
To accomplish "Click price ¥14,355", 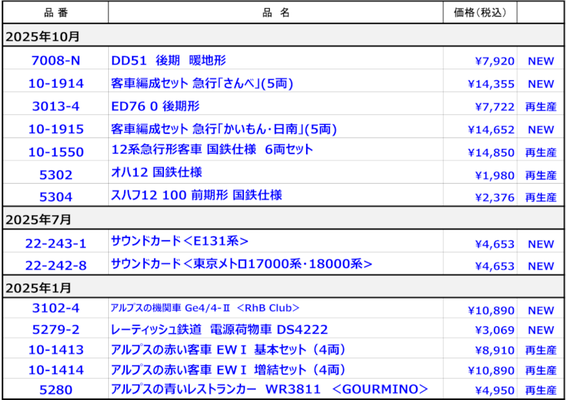I will click(491, 84).
